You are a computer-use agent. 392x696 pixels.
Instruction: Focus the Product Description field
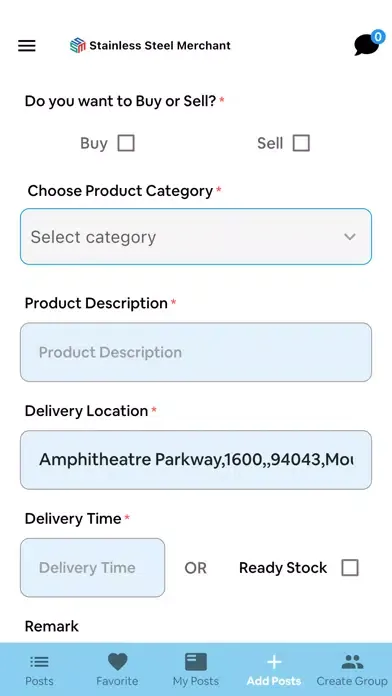click(196, 352)
